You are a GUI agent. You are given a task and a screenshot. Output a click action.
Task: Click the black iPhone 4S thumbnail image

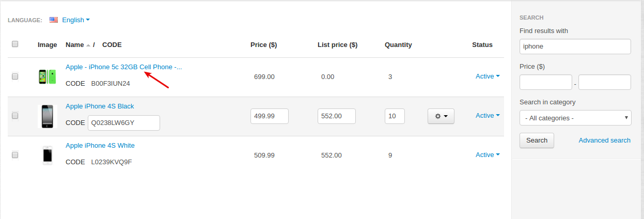pyautogui.click(x=47, y=116)
